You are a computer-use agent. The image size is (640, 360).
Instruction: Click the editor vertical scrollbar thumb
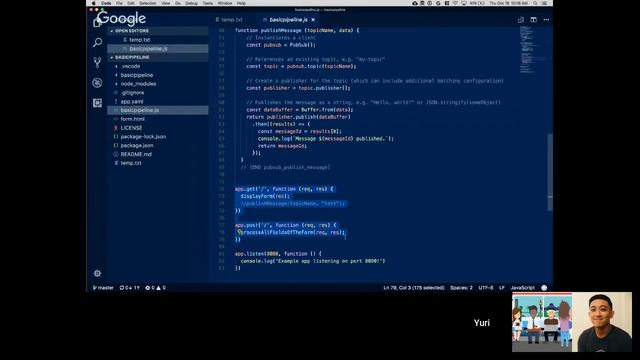coord(550,172)
